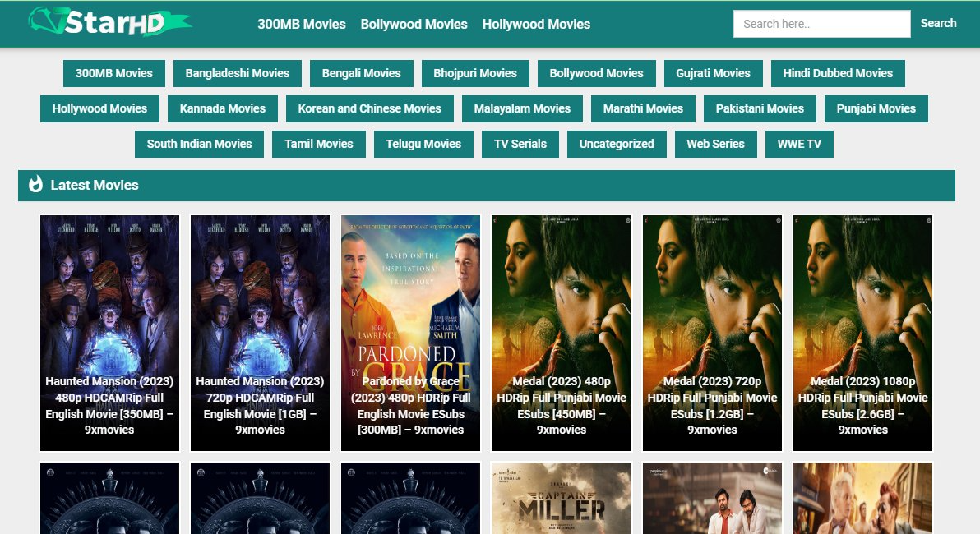Go to the Malayalam Movies category

click(x=522, y=108)
